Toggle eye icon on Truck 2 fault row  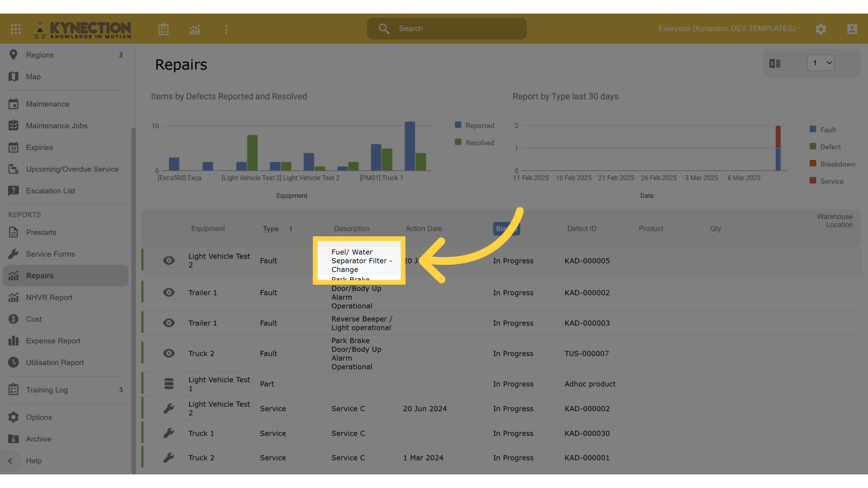tap(169, 353)
